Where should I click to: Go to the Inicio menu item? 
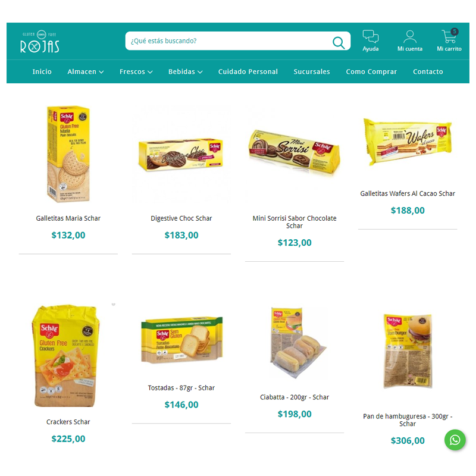coord(42,71)
